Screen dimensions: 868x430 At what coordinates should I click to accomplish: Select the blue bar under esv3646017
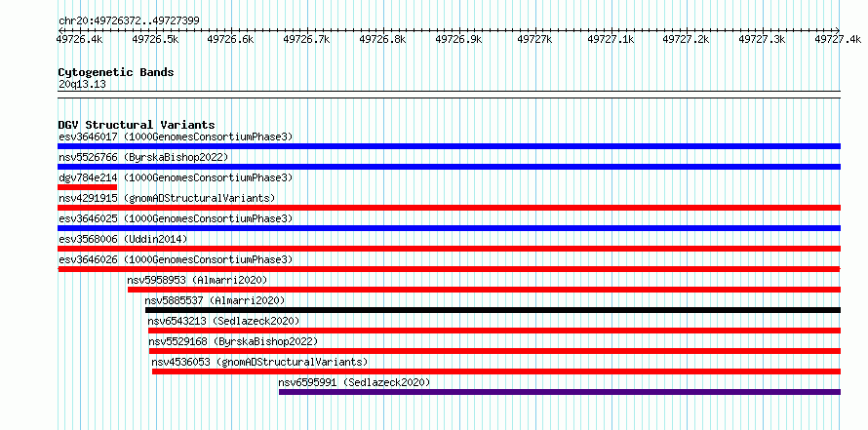pyautogui.click(x=449, y=146)
